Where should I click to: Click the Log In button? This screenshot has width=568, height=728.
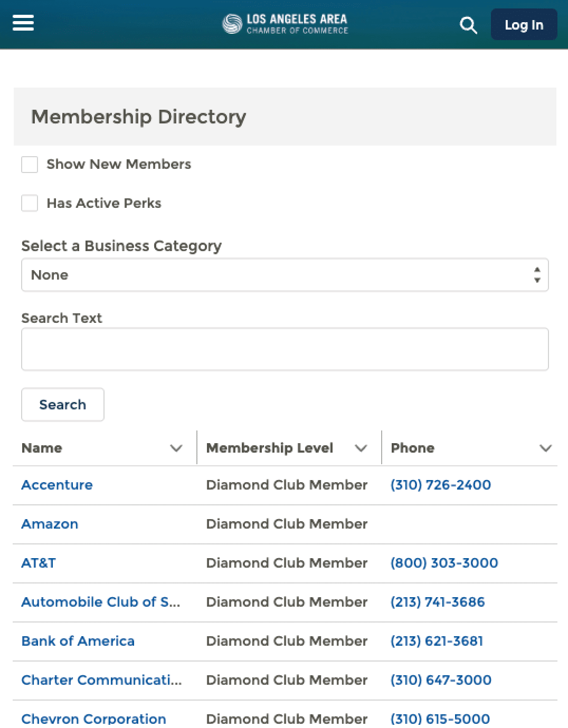click(524, 24)
